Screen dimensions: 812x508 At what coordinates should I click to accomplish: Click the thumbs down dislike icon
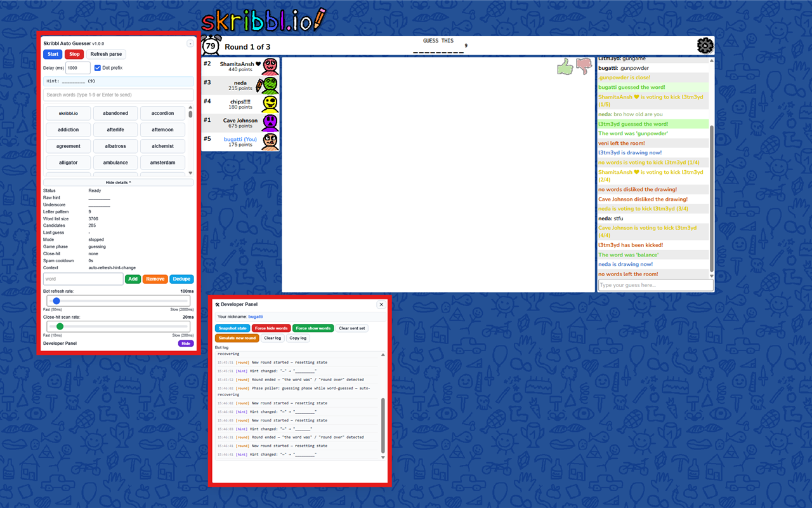click(x=584, y=67)
